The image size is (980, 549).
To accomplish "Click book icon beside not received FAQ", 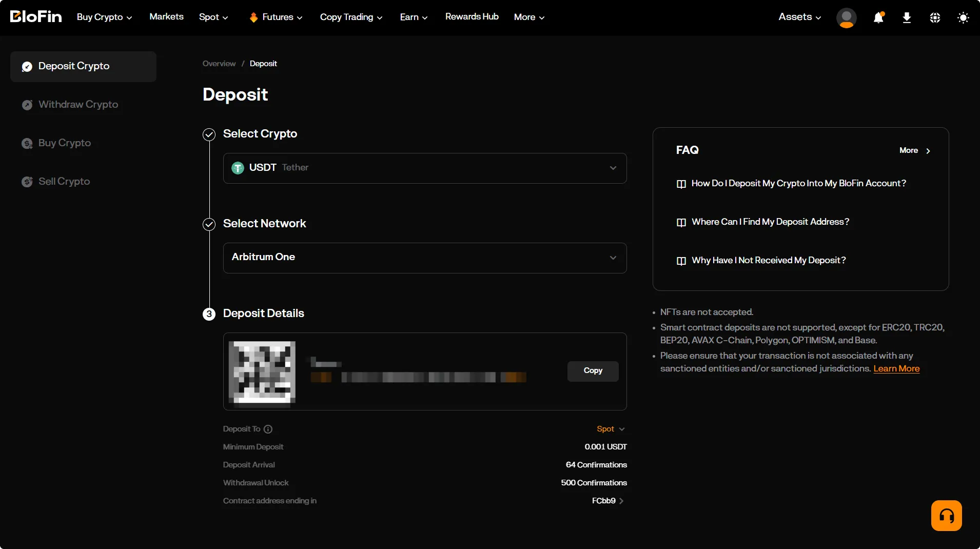I will [681, 261].
